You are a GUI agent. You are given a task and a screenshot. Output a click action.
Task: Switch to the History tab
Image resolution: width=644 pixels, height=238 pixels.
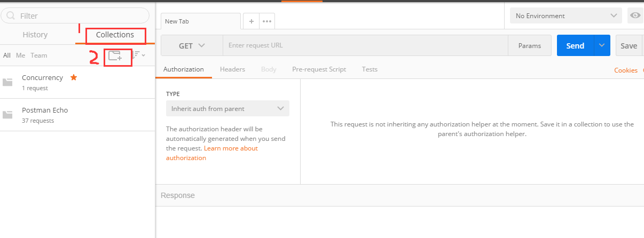(35, 35)
